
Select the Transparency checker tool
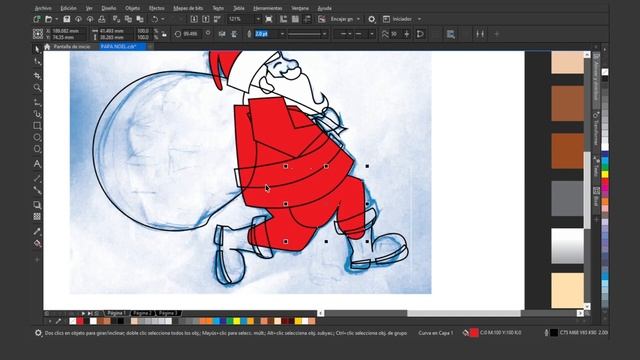[x=37, y=217]
